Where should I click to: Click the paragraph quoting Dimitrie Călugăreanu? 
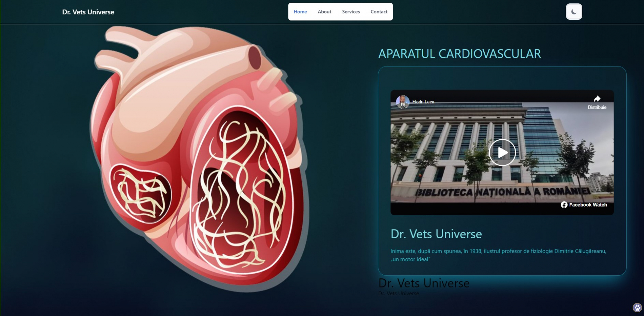pos(498,255)
